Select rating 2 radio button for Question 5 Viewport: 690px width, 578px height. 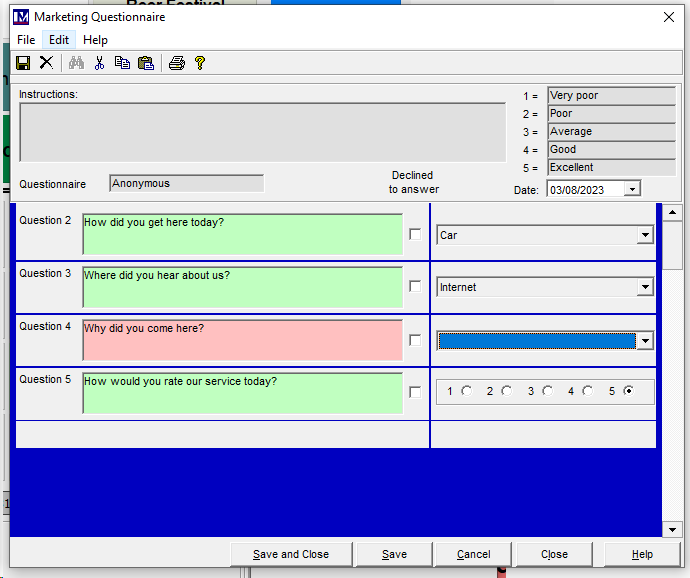(507, 391)
